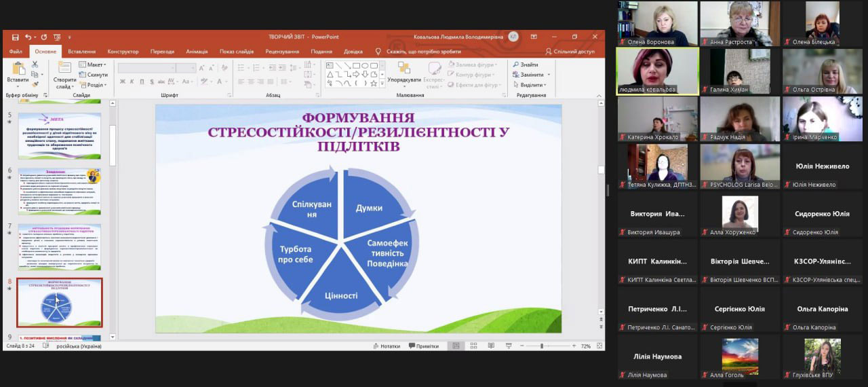Switch to the Переходи tab
The height and width of the screenshot is (387, 868).
[x=162, y=52]
